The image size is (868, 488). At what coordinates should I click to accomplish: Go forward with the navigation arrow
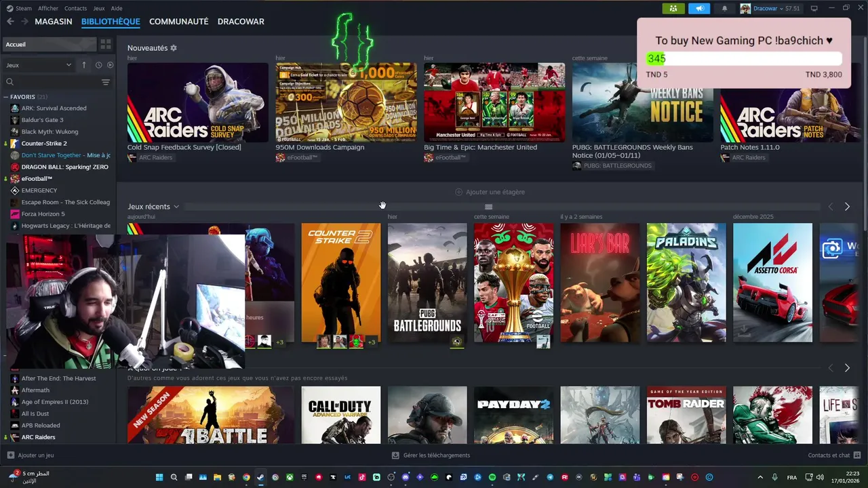click(x=24, y=22)
